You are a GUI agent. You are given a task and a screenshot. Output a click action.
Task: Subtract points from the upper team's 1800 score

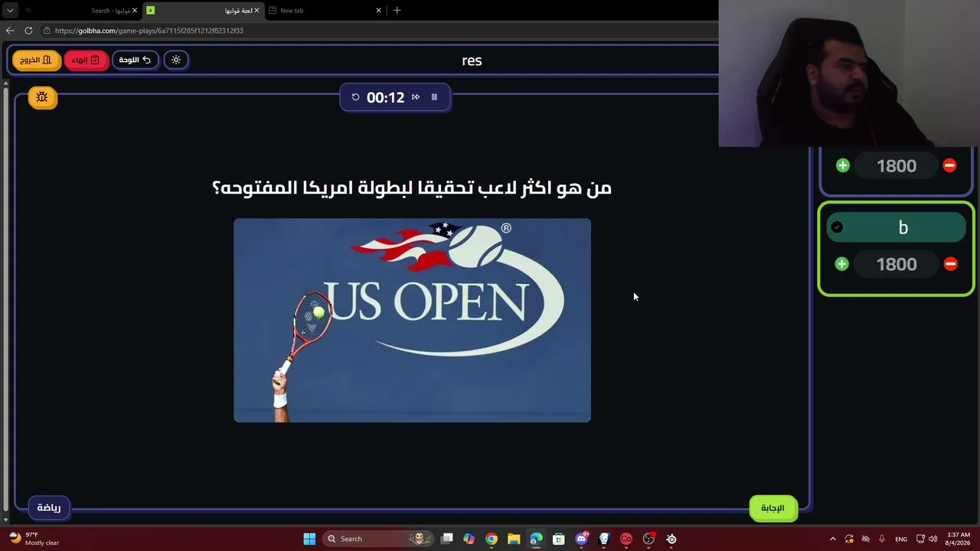point(949,165)
